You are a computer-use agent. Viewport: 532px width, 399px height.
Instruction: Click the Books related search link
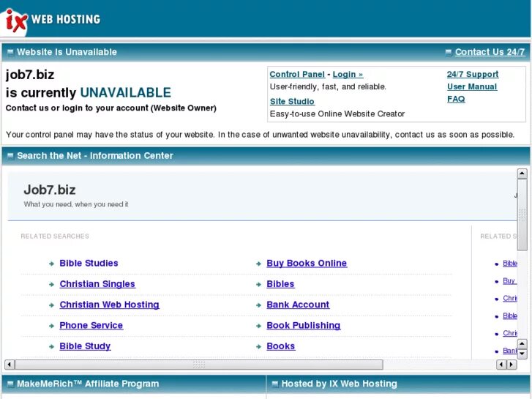280,346
